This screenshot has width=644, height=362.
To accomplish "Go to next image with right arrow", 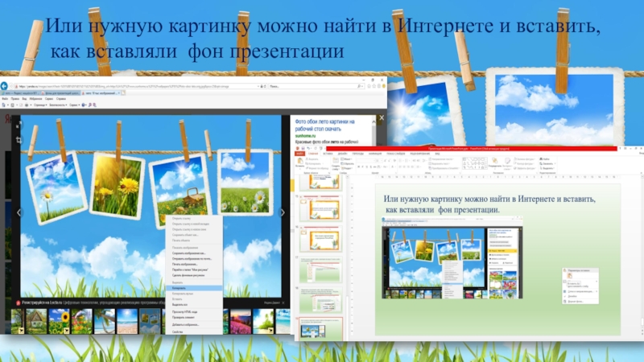I will (283, 212).
